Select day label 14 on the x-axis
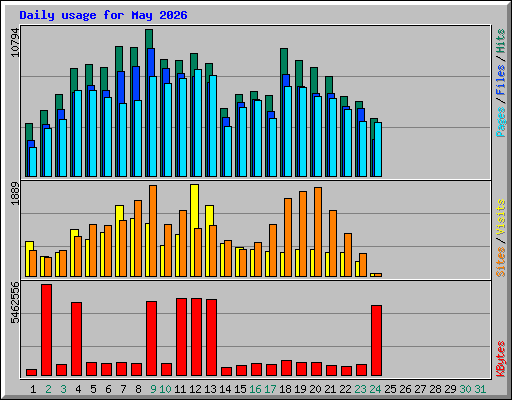 (x=225, y=389)
